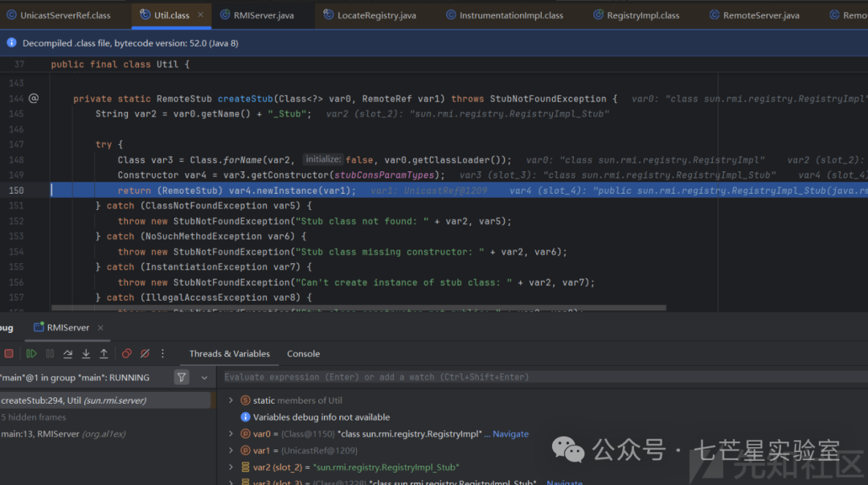Viewport: 868px width, 485px height.
Task: Expand the var0 variable node
Action: [x=231, y=434]
